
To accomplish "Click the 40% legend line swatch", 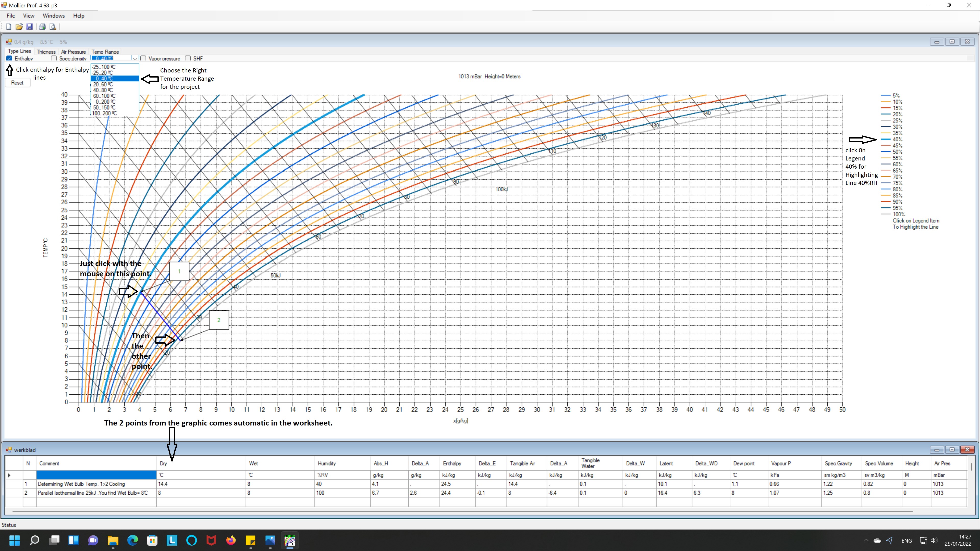I will coord(886,140).
